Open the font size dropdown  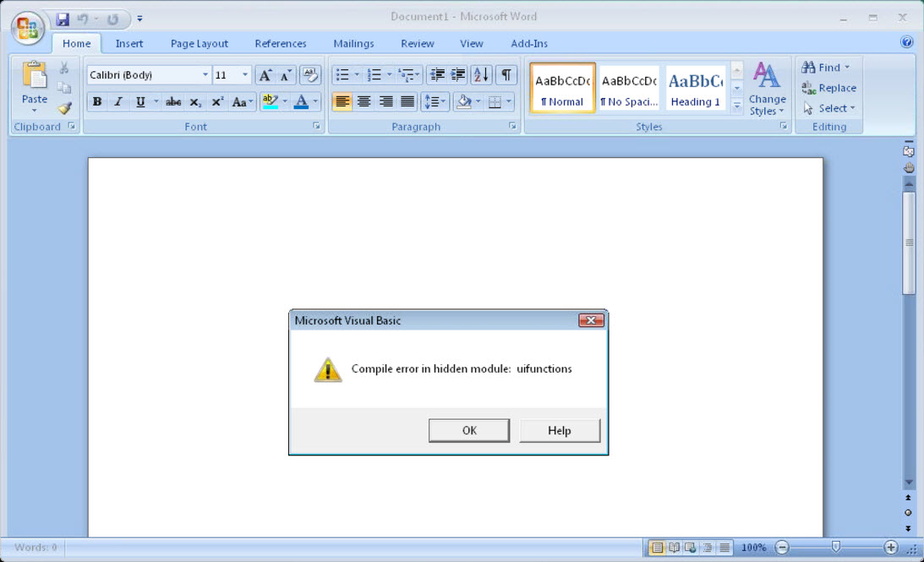click(x=245, y=75)
